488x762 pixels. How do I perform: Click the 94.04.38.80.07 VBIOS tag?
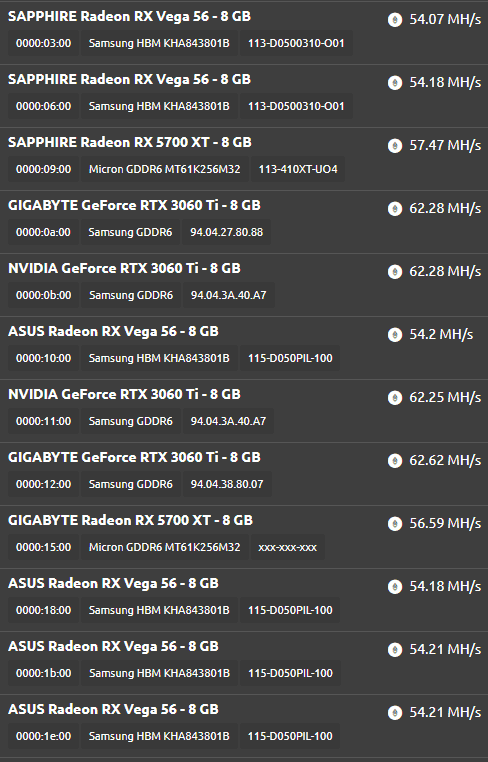(227, 484)
